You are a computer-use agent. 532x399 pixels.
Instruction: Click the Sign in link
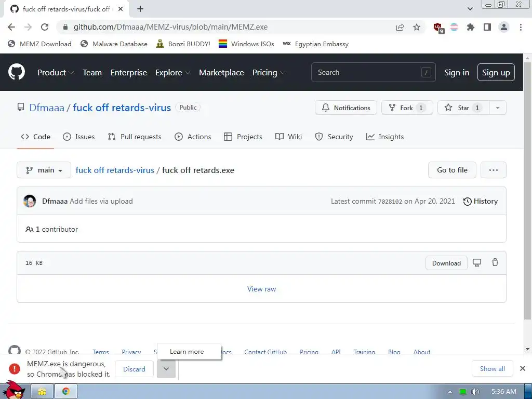[457, 73]
